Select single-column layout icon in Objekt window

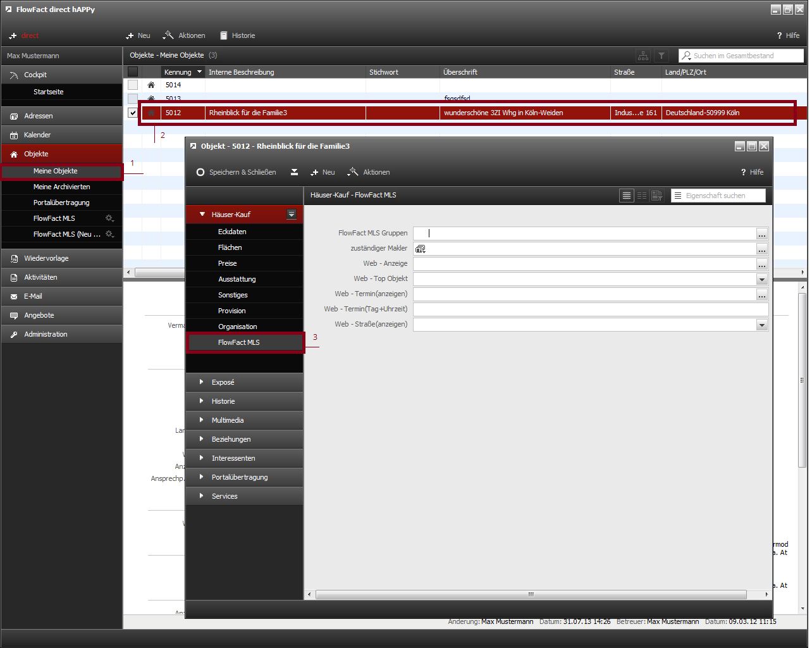[627, 196]
